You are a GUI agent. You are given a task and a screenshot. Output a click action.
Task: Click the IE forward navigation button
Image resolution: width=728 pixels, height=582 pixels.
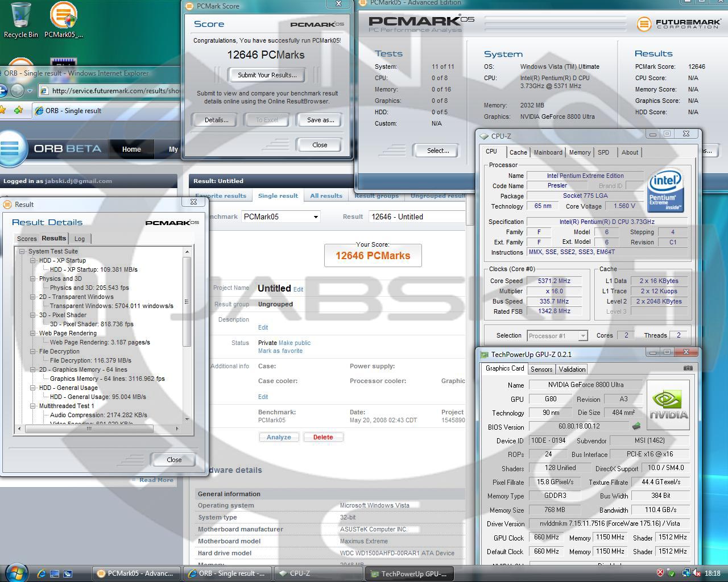(17, 90)
